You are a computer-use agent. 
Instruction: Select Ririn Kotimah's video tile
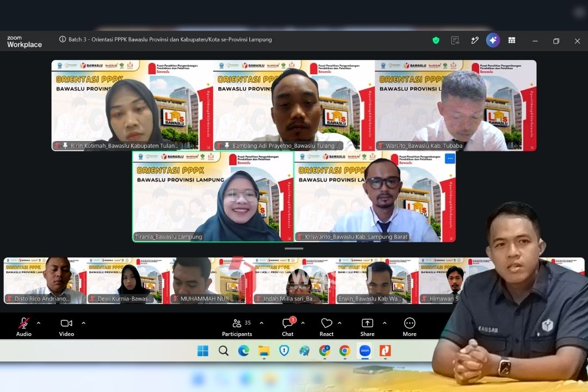tap(132, 106)
